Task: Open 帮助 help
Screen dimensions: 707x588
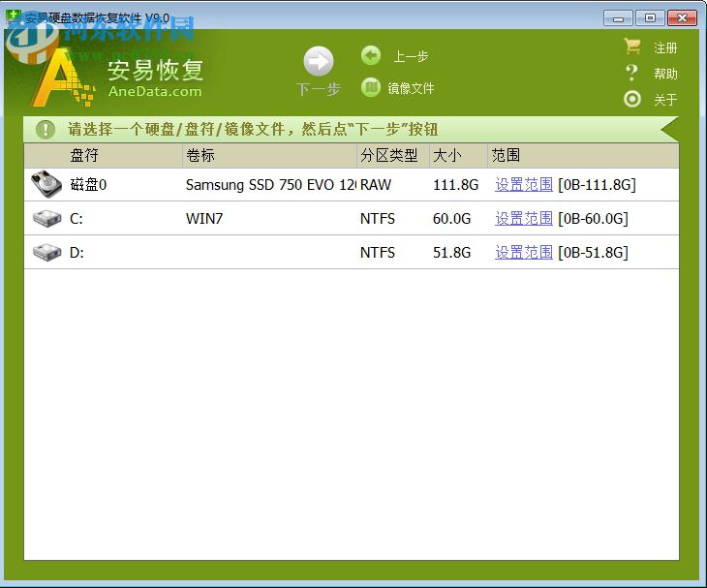Action: (665, 74)
